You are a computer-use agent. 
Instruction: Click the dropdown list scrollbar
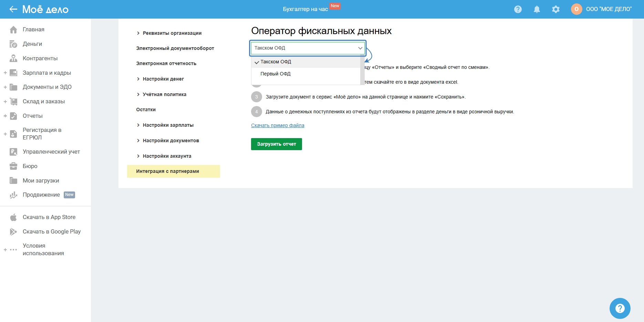(x=362, y=70)
